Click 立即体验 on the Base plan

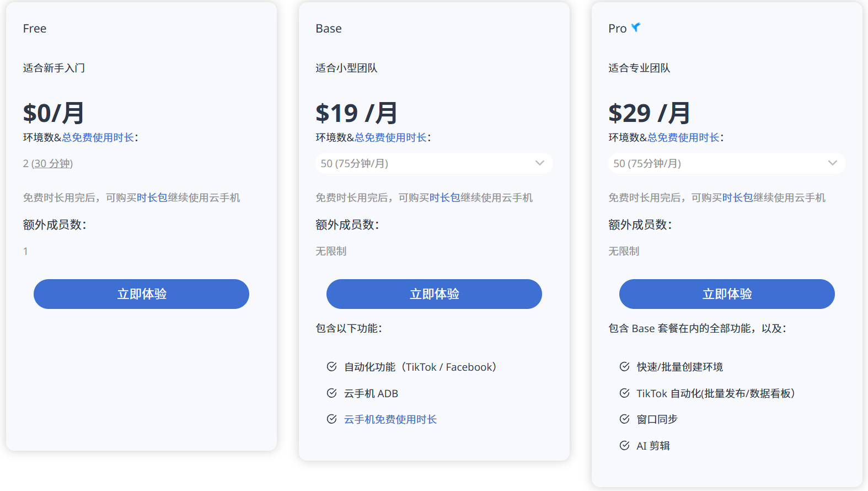click(434, 293)
